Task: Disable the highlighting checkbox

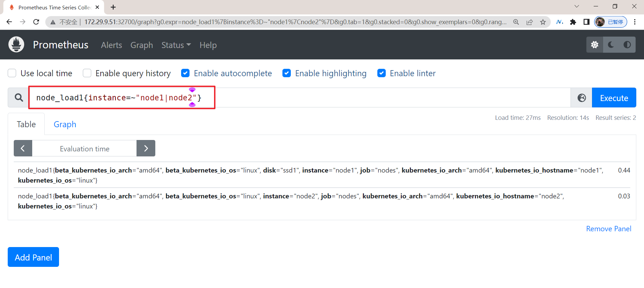Action: click(286, 73)
